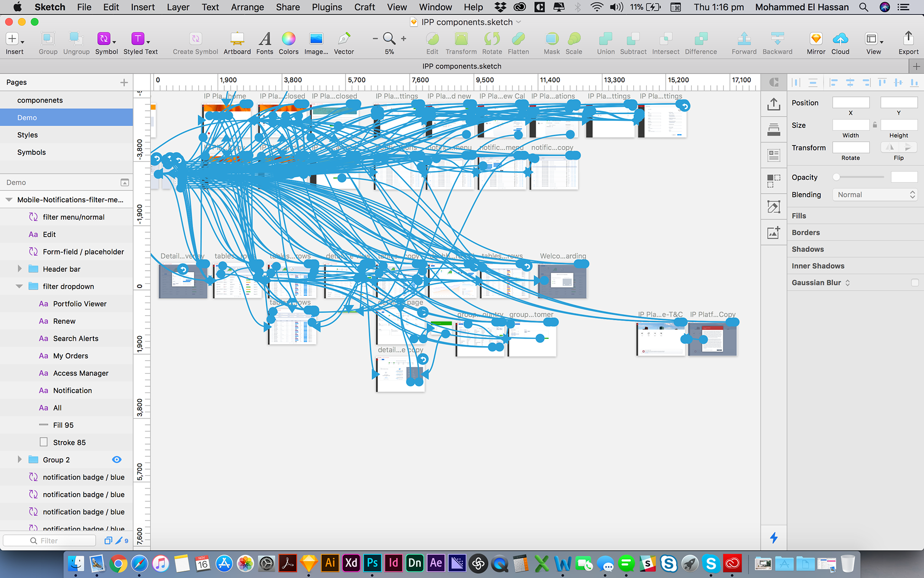Image resolution: width=924 pixels, height=578 pixels.
Task: Click the Export toolbar icon
Action: (908, 39)
